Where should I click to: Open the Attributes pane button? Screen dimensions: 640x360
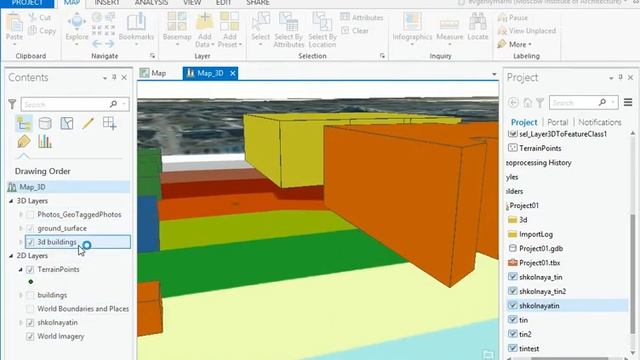point(362,18)
